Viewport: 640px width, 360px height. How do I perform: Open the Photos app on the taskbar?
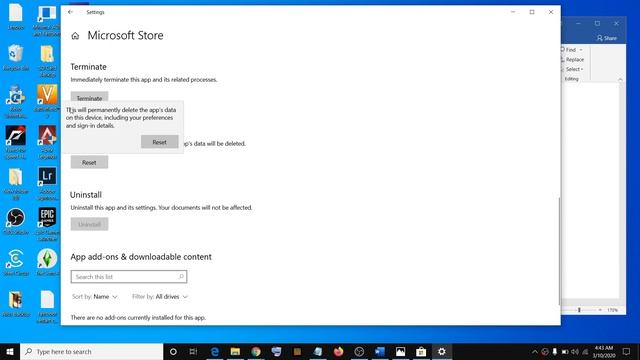(x=400, y=351)
